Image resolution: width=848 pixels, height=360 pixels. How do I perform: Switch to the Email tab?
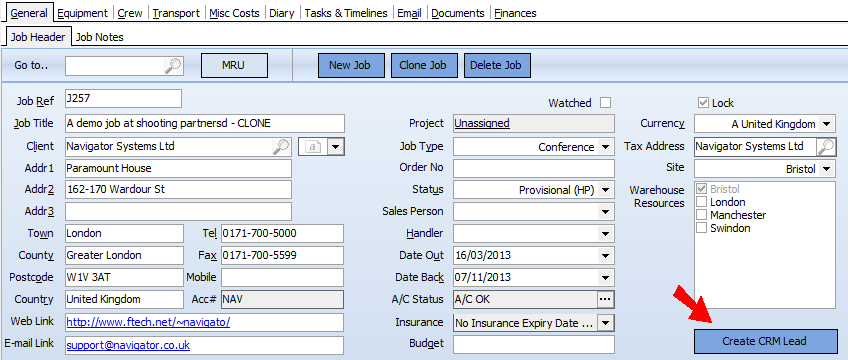(409, 13)
